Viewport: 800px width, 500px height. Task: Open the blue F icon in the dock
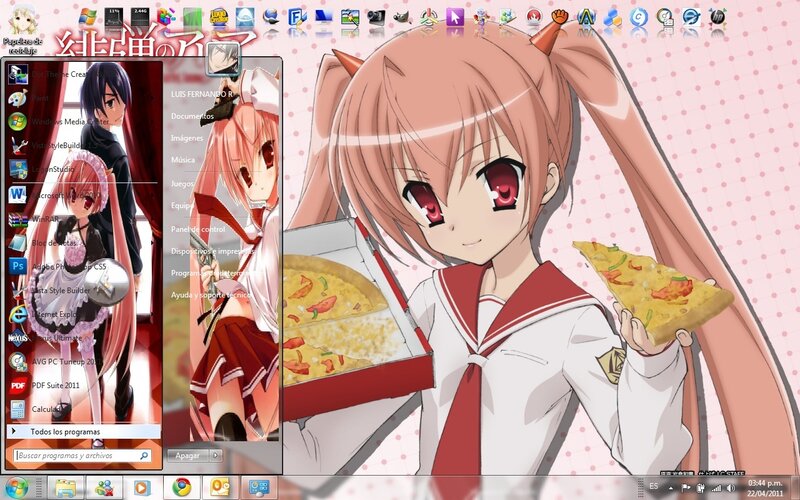pos(297,17)
